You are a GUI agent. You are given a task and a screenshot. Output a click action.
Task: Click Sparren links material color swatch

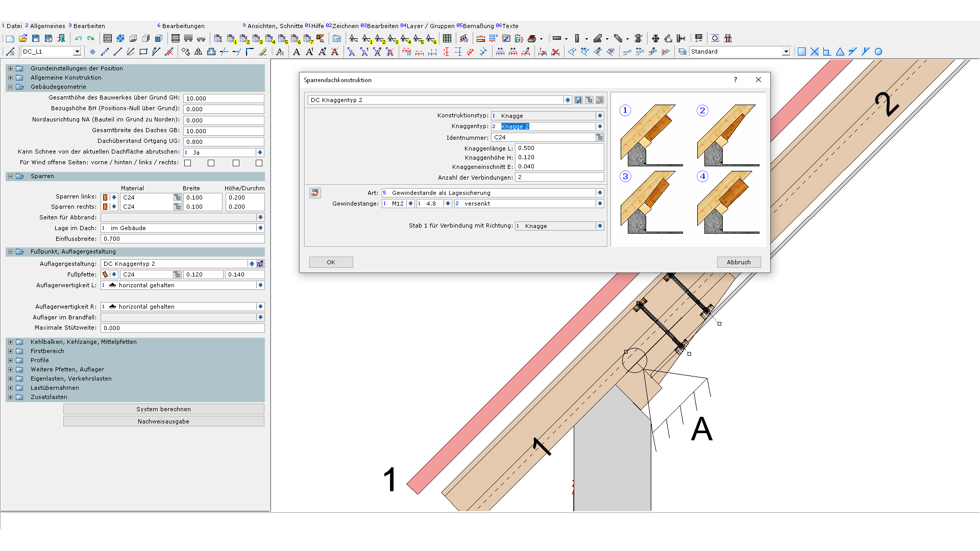click(x=105, y=197)
